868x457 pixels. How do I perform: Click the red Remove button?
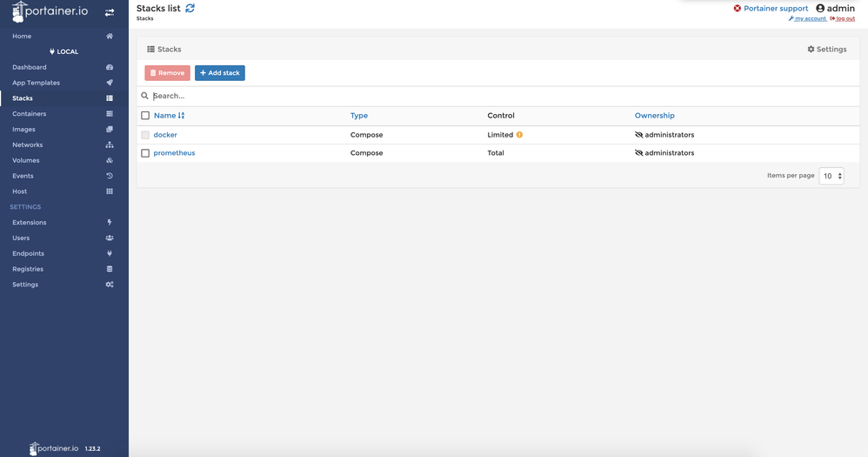167,73
